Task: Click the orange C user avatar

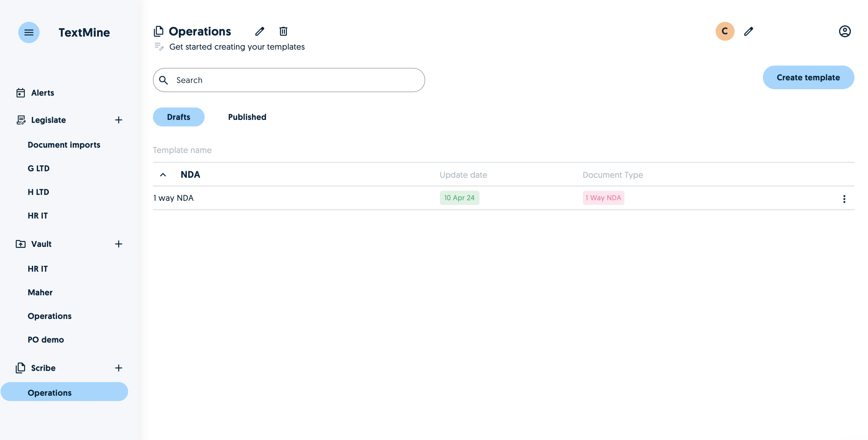Action: coord(725,31)
